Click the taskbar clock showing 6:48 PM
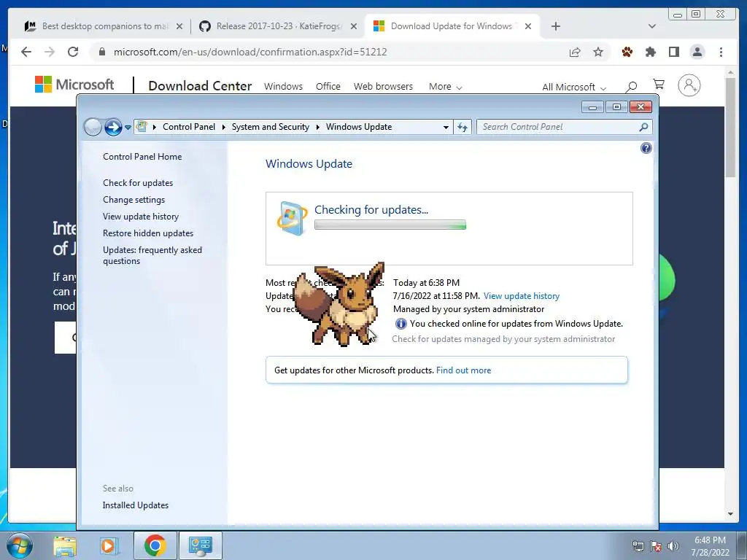 click(x=710, y=546)
